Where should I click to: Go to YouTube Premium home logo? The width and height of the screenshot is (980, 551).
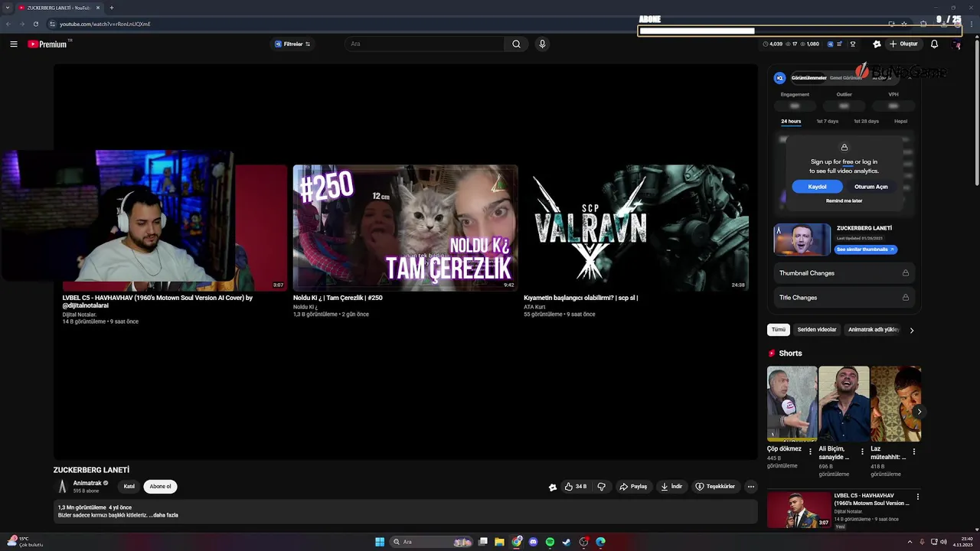[x=48, y=44]
